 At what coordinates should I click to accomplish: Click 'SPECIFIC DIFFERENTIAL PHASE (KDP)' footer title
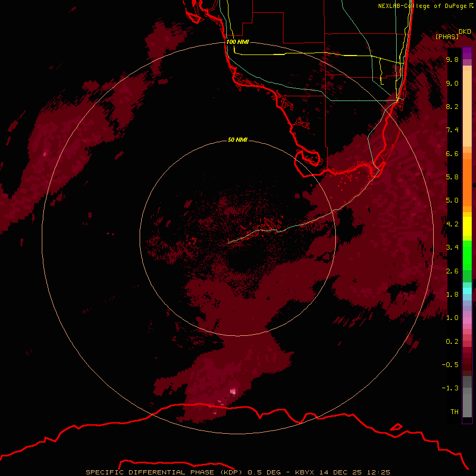point(164,472)
